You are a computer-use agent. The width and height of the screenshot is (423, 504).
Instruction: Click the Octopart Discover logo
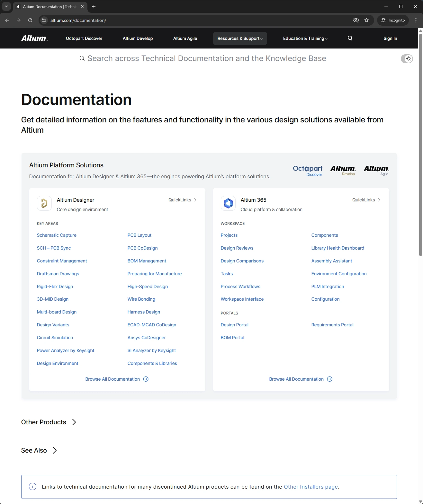point(308,171)
